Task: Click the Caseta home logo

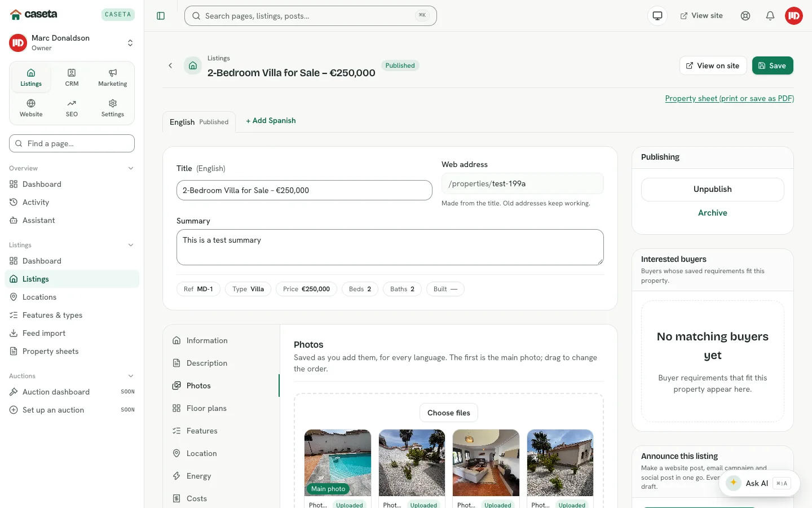Action: coord(34,14)
